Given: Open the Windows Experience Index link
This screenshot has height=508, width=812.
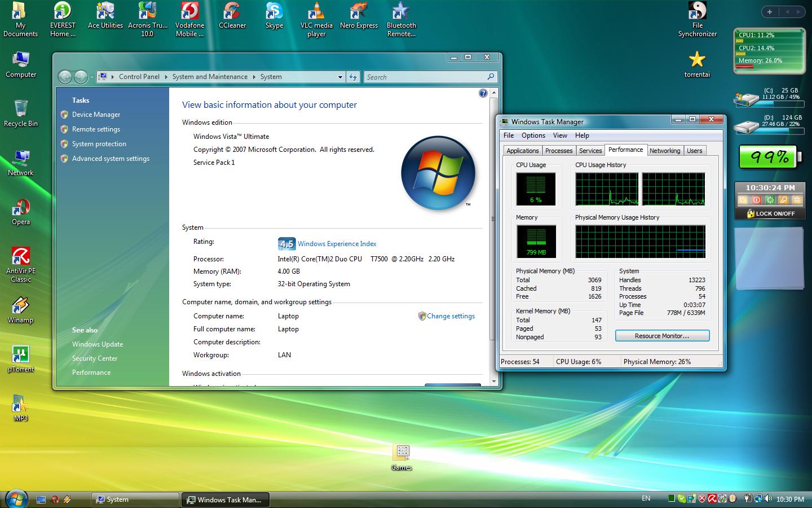Looking at the screenshot, I should tap(337, 244).
